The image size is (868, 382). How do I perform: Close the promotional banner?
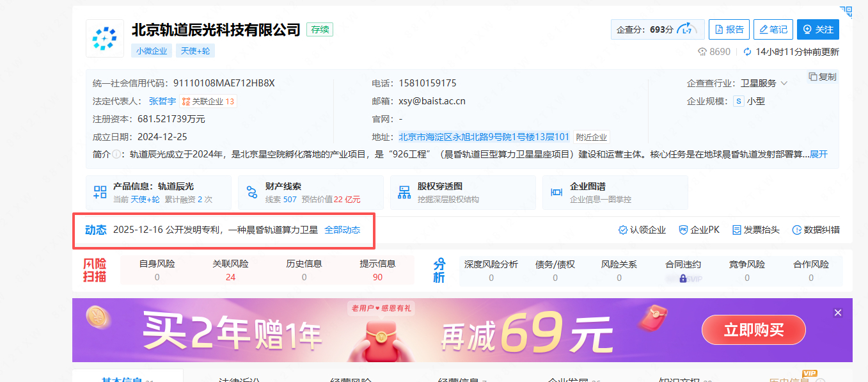[838, 312]
